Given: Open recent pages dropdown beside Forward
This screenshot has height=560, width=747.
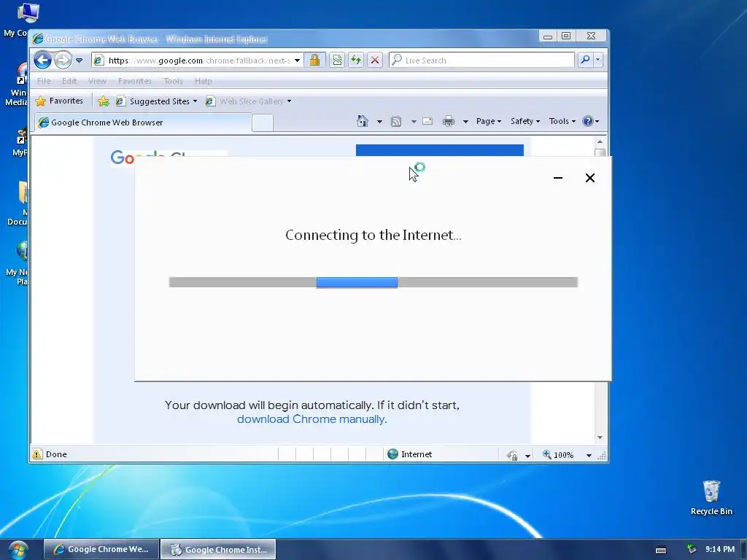Looking at the screenshot, I should (x=79, y=61).
